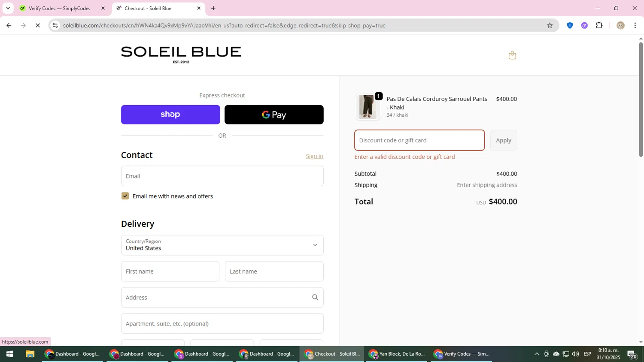This screenshot has height=362, width=644.
Task: Click the product name Pas De Calais Corduroy
Action: [437, 103]
